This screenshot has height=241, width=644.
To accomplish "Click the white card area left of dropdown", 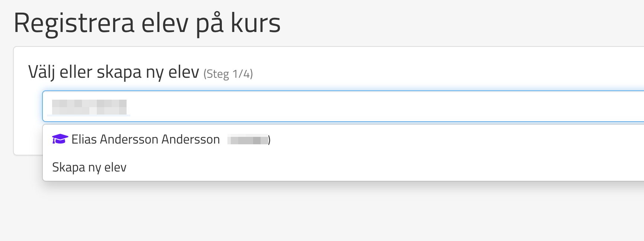I will [28, 138].
